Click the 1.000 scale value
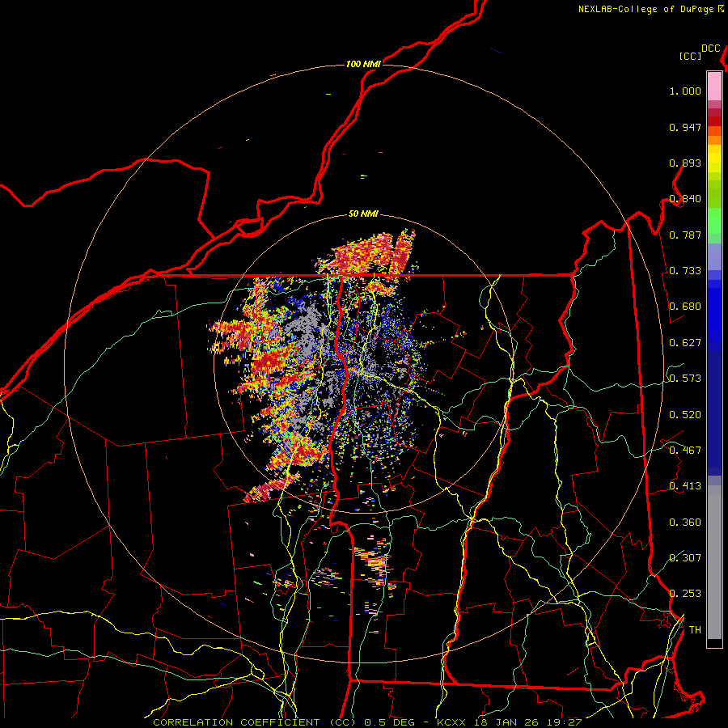728x728 pixels. click(685, 91)
